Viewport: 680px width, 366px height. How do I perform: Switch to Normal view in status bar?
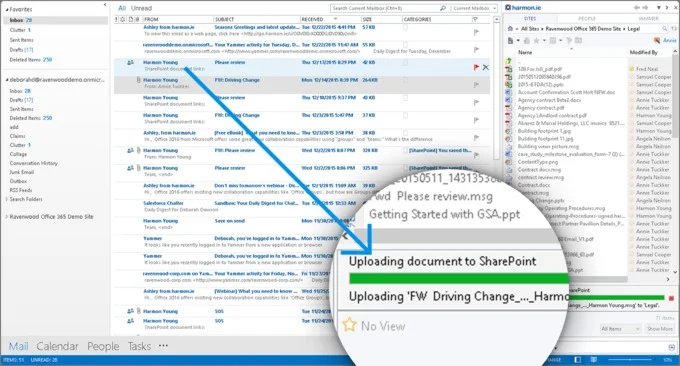[x=578, y=360]
